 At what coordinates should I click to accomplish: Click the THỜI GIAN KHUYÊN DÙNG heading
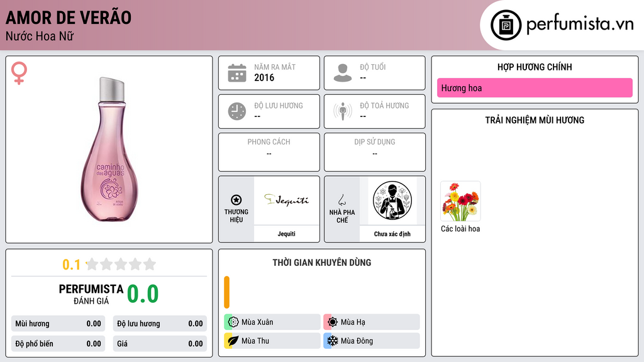coord(321,263)
